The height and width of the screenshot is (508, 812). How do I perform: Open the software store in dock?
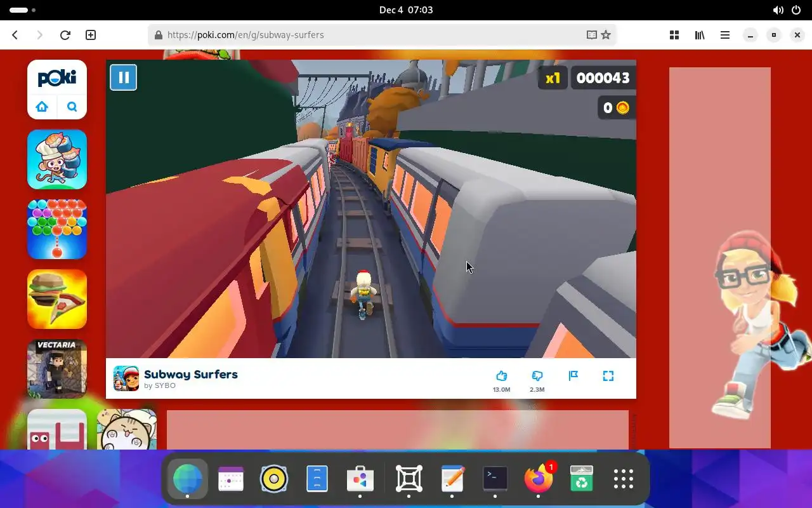360,479
